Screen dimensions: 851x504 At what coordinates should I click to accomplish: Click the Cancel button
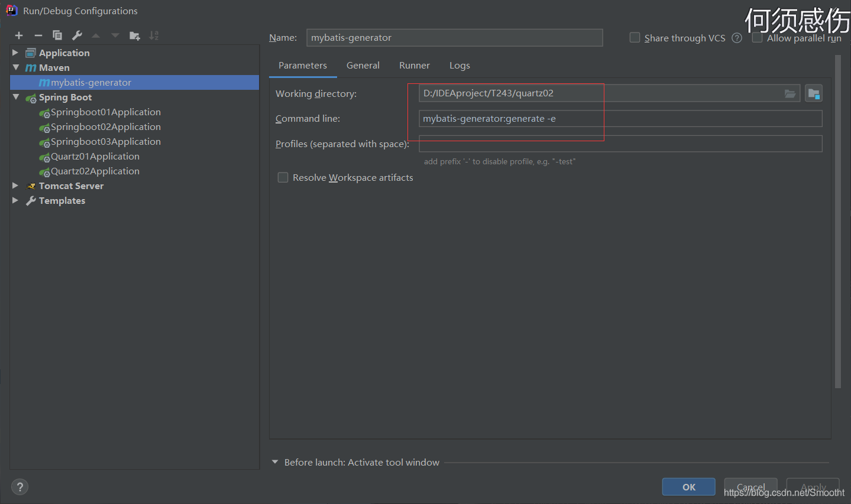751,487
